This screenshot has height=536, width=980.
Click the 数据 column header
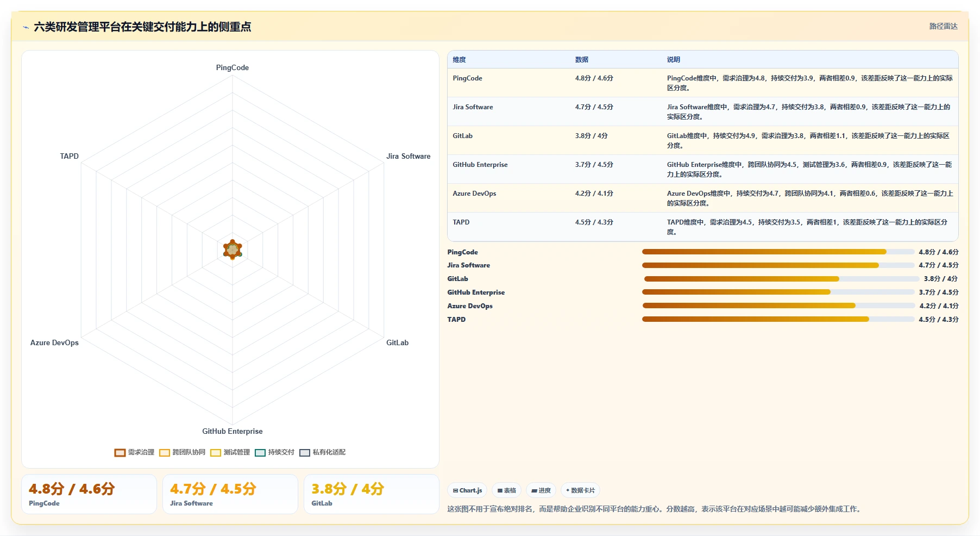[582, 60]
